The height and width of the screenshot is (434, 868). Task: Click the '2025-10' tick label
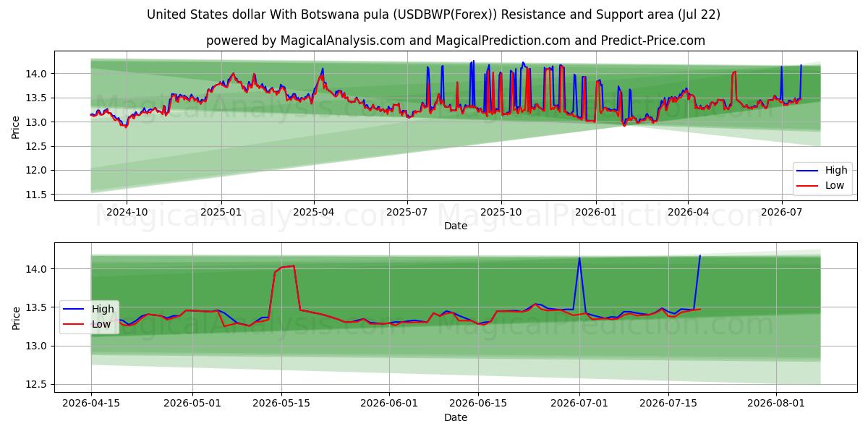tap(501, 212)
